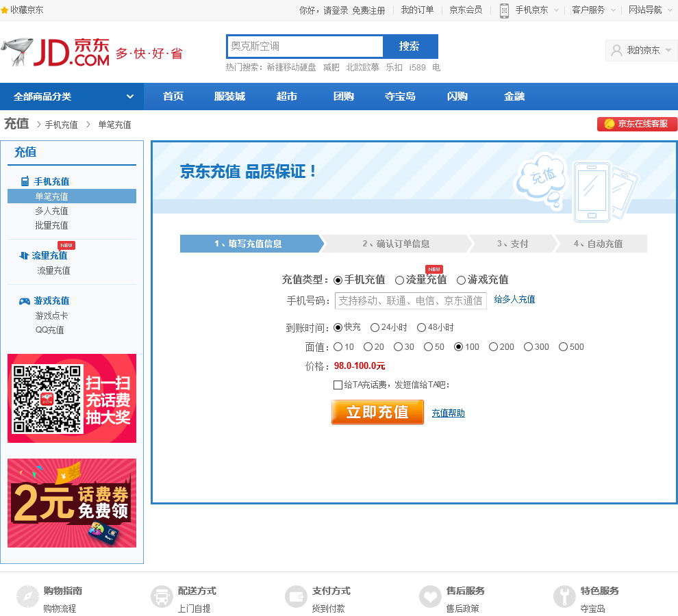678x616 pixels.
Task: Open the 扫一扫充话费 QR code banner
Action: 72,398
